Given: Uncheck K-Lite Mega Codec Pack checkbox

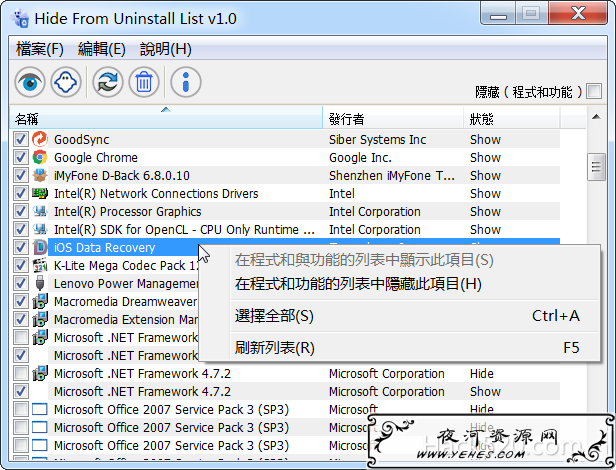Looking at the screenshot, I should (x=20, y=265).
